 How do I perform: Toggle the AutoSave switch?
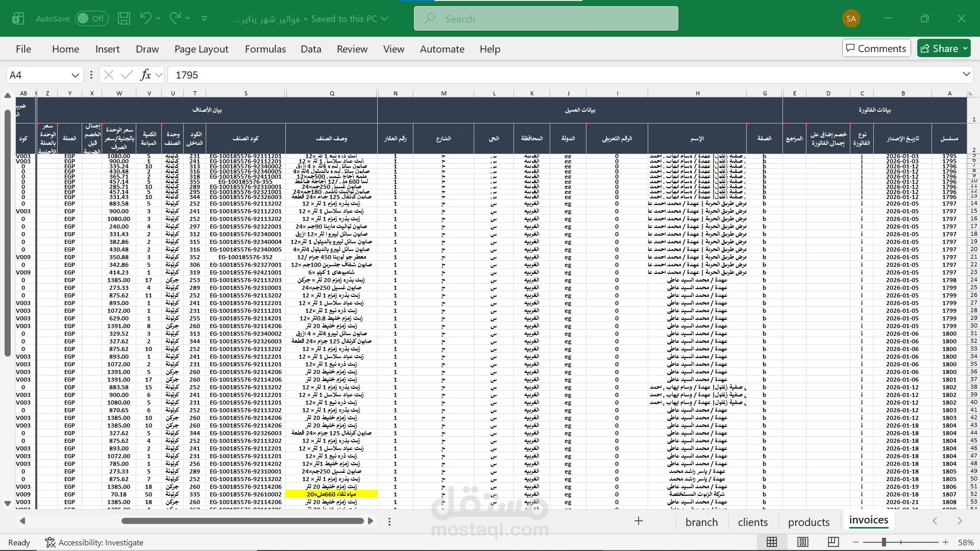click(x=92, y=19)
